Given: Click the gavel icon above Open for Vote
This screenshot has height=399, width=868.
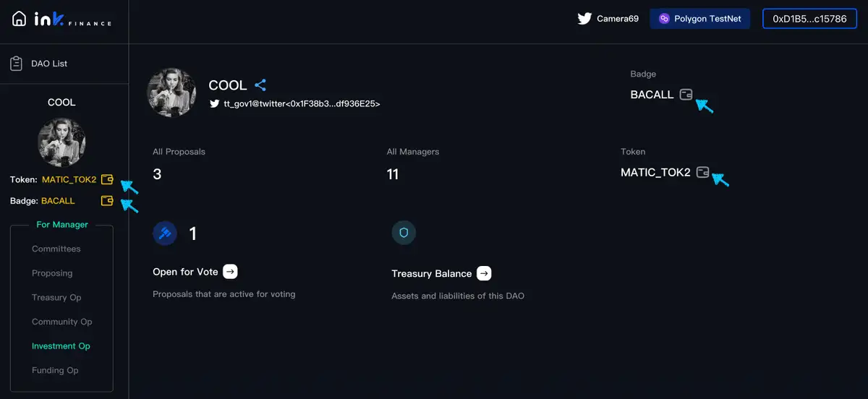Looking at the screenshot, I should pyautogui.click(x=165, y=233).
